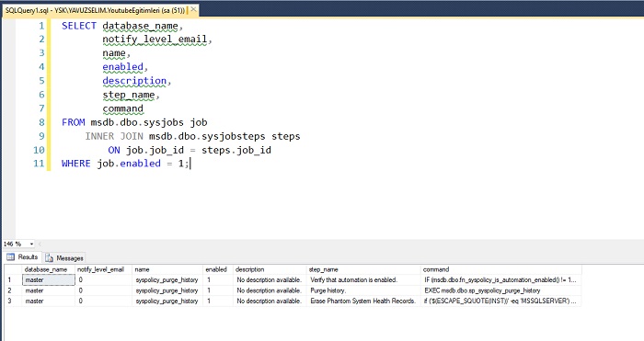Screen dimensions: 644x341
Task: Click 'No description available.' in row 2
Action: tap(270, 290)
